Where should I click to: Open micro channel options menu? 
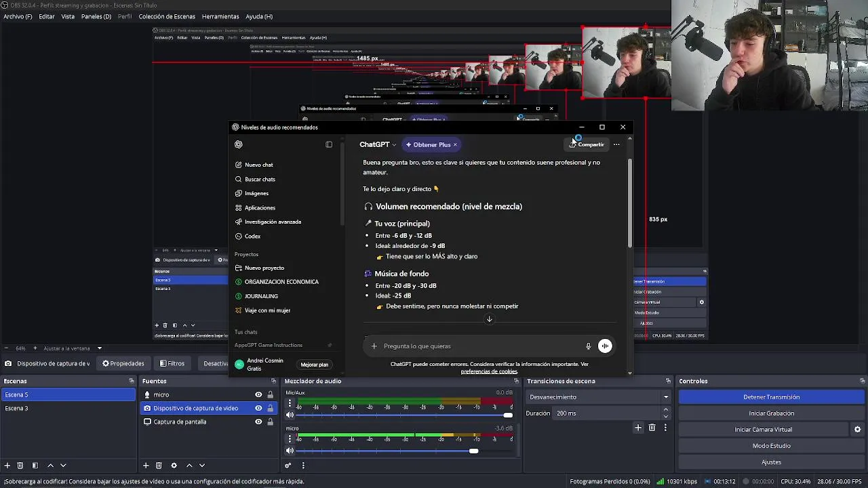click(x=290, y=439)
